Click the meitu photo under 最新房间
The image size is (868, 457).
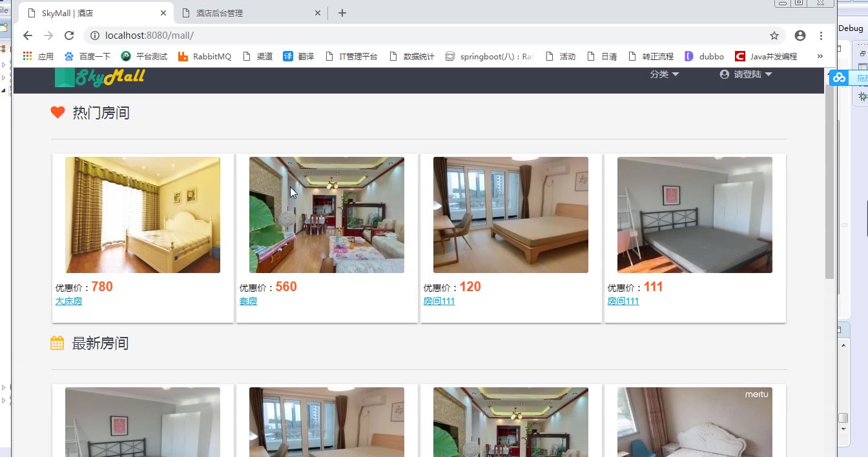[x=695, y=422]
